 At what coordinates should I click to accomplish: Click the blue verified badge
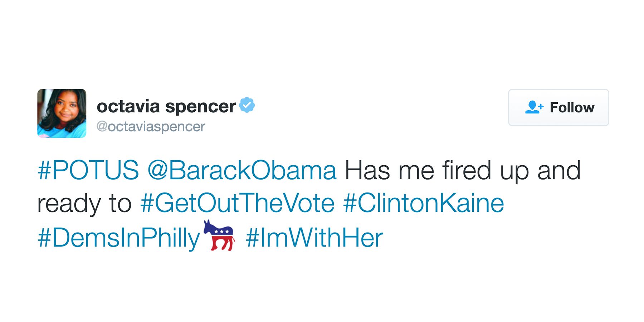pyautogui.click(x=247, y=105)
